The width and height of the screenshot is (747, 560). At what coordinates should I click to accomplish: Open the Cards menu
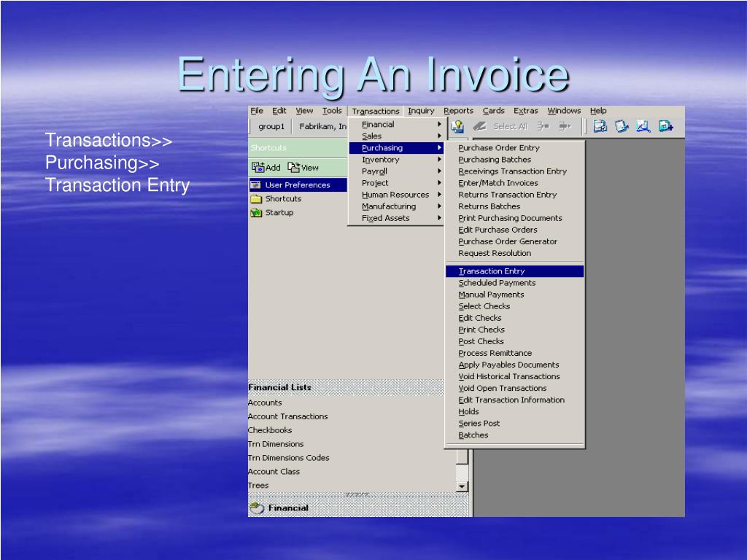click(494, 111)
